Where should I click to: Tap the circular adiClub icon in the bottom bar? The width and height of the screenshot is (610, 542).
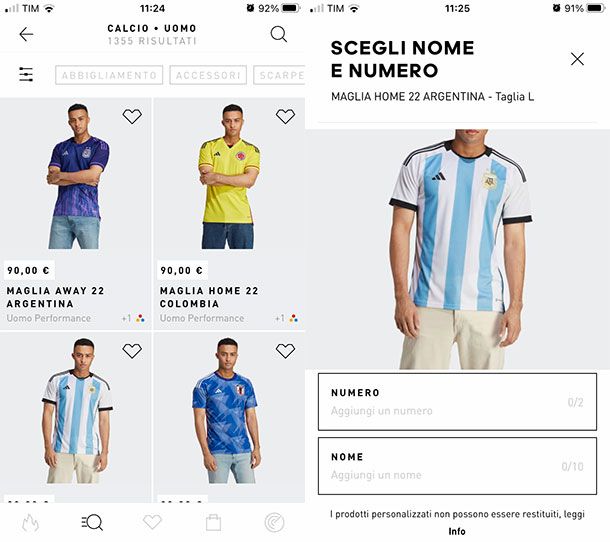coord(275,523)
